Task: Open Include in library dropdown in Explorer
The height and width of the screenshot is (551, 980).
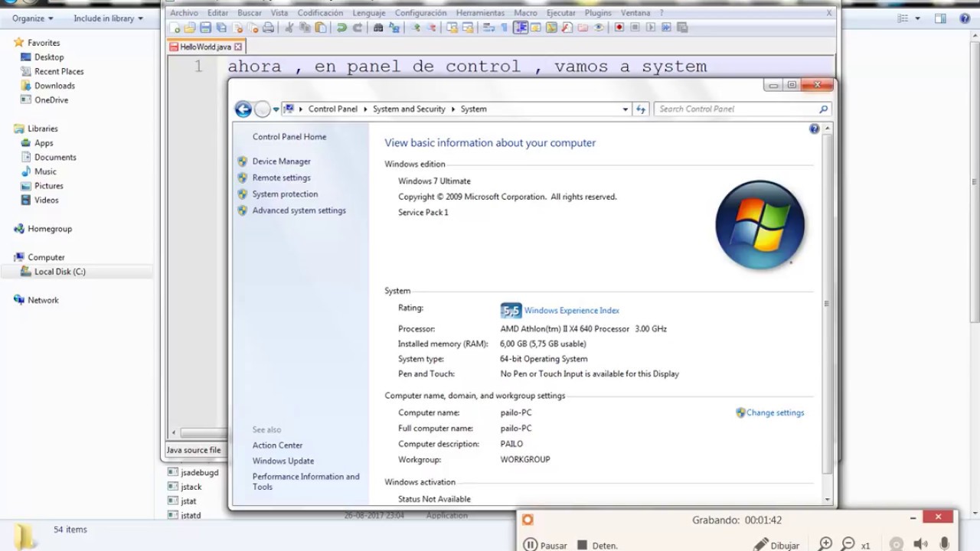Action: tap(108, 18)
